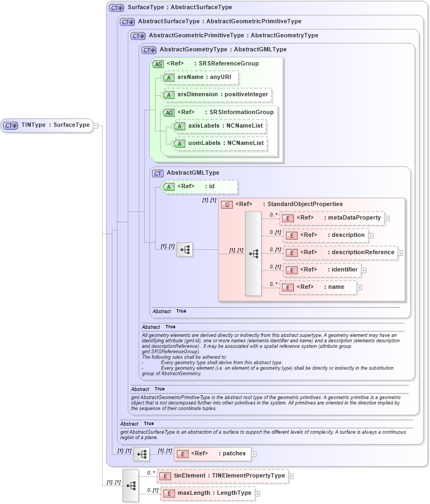Collapse the TINType node with minus box
The height and width of the screenshot is (504, 430).
point(96,125)
